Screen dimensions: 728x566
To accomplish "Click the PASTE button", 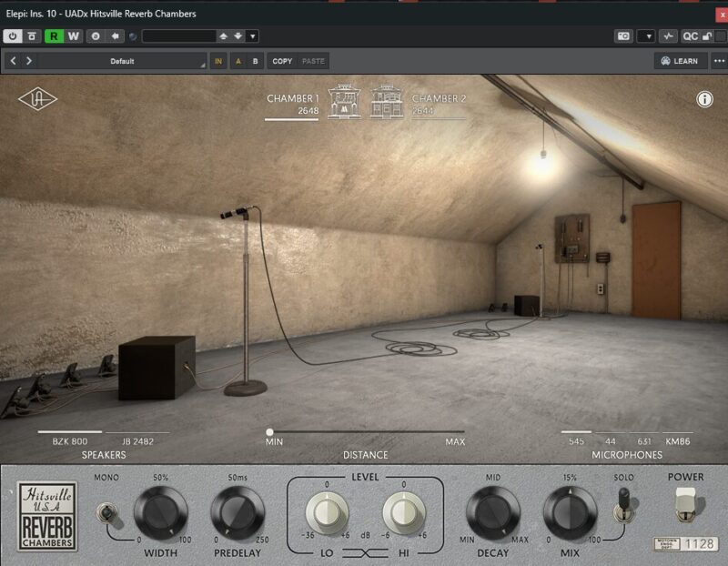I will tap(313, 61).
